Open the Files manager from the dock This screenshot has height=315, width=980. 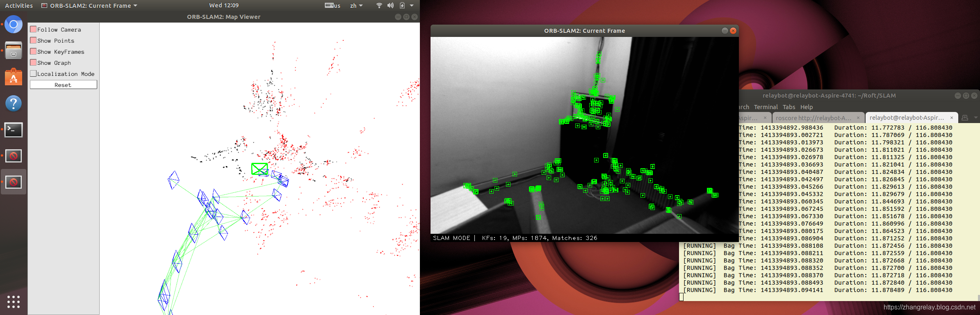tap(14, 50)
